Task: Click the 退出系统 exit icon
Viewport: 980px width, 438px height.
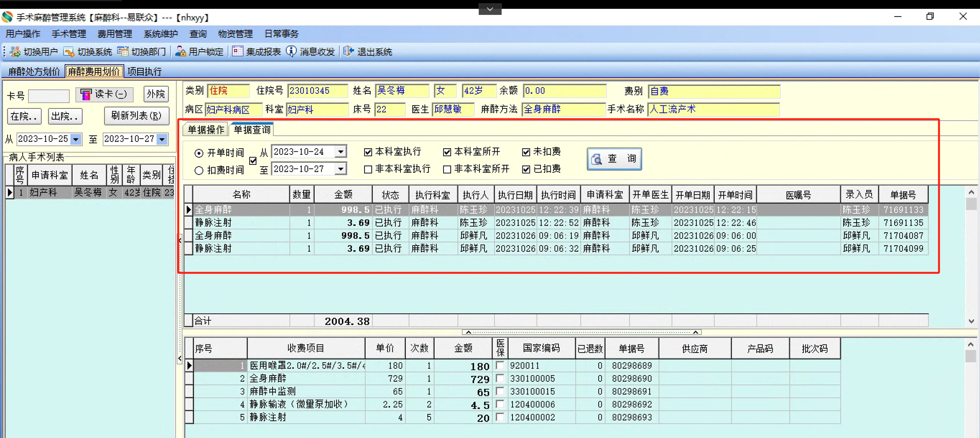Action: 349,52
